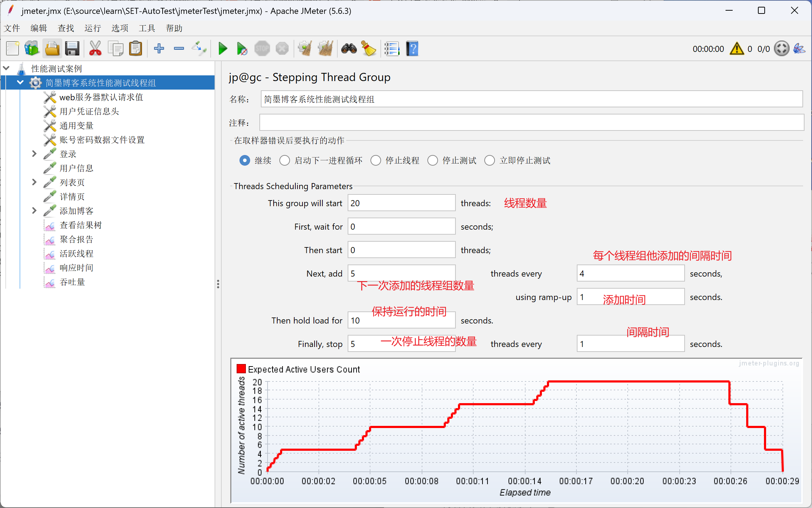
Task: Select web服务器默认请求值 tree item
Action: click(101, 97)
